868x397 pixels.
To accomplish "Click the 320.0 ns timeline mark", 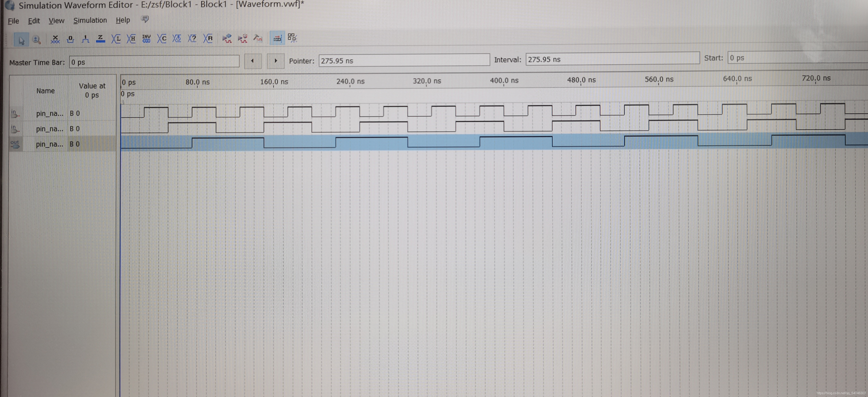I will point(427,81).
